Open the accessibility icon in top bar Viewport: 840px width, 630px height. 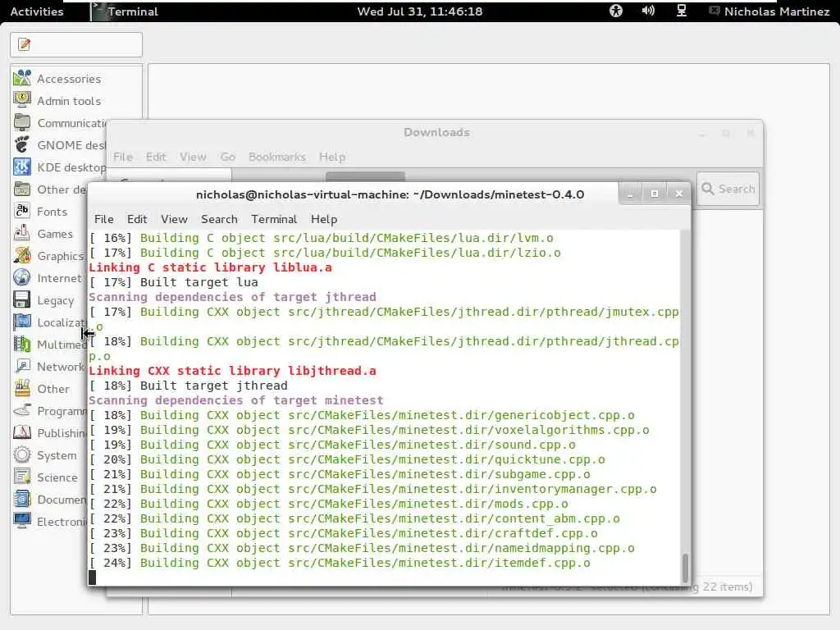[x=616, y=11]
